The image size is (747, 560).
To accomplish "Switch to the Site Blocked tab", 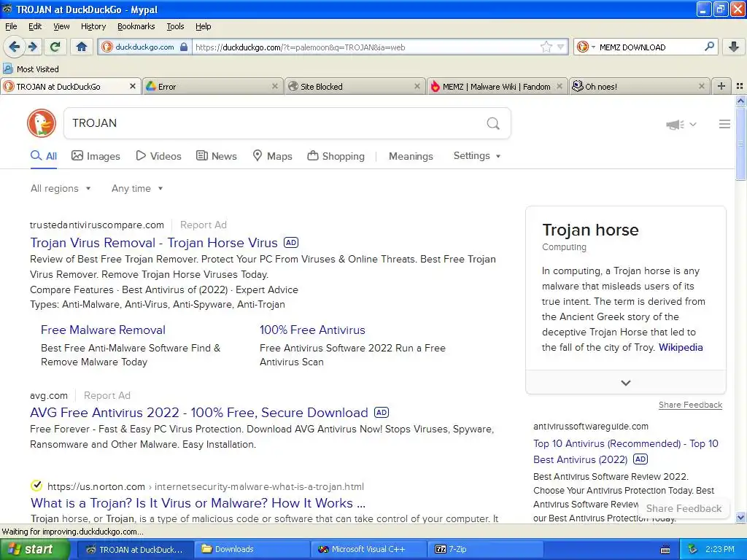I will [355, 86].
